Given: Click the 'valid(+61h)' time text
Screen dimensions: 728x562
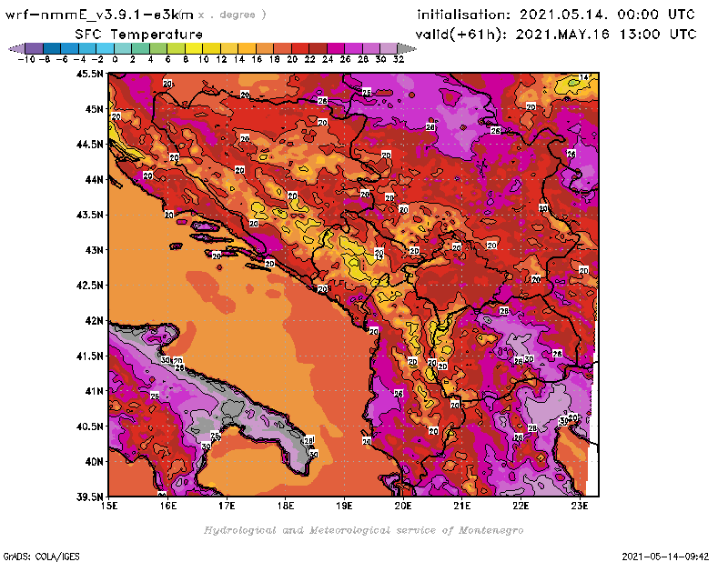Looking at the screenshot, I should [x=556, y=35].
